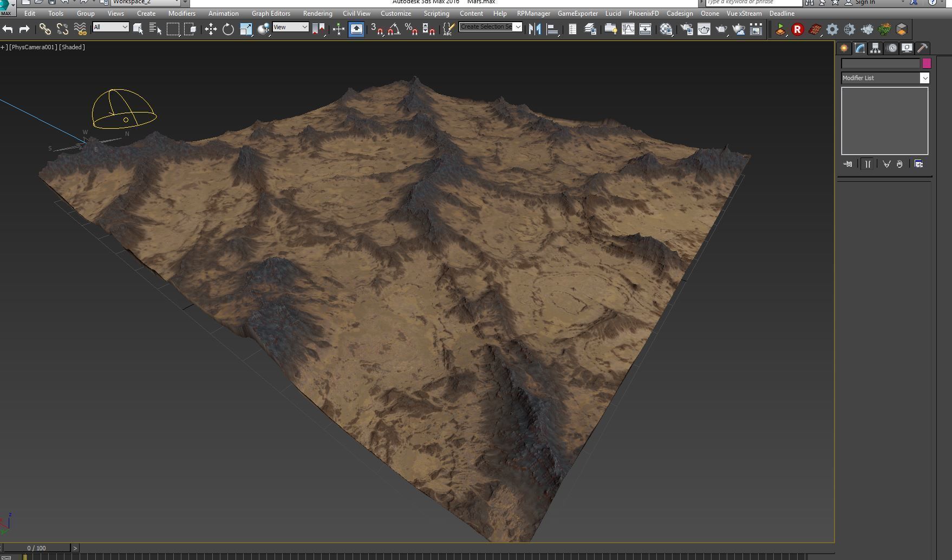The image size is (952, 560).
Task: Activate the Select and Link tool
Action: click(x=45, y=29)
